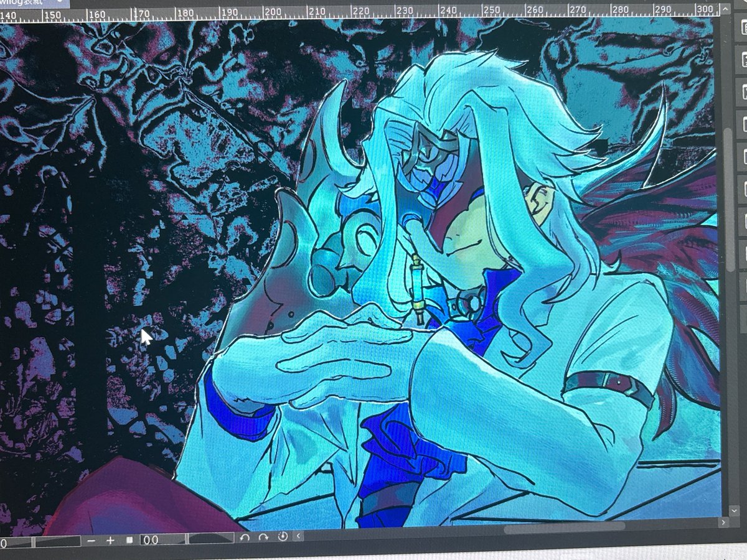Collapse bottom navigation bar with chevron

(299, 536)
